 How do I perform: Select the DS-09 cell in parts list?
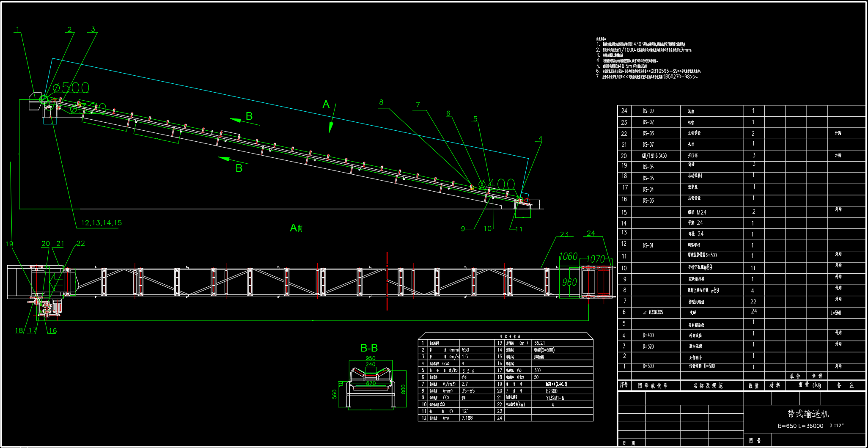(648, 111)
